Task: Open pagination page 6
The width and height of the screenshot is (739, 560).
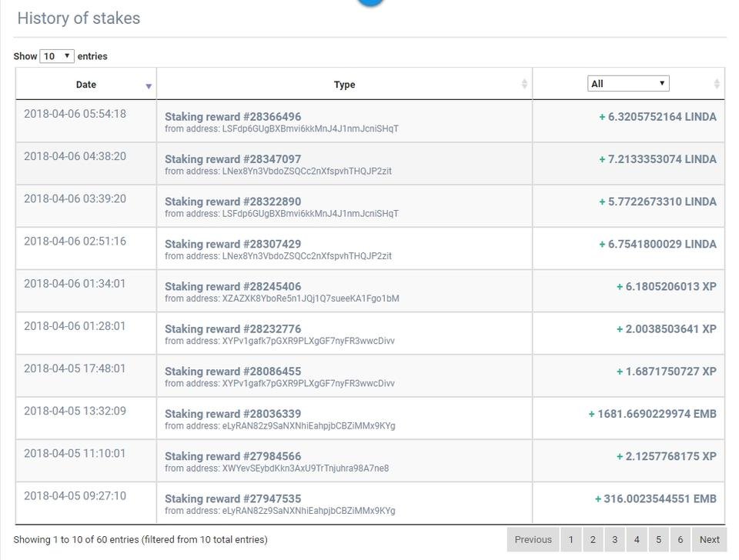Action: (x=680, y=540)
